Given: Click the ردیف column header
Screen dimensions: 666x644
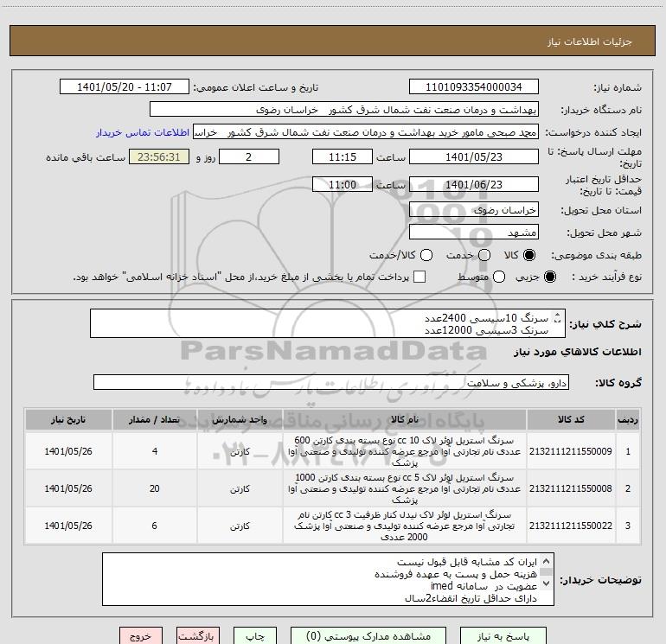Looking at the screenshot, I should pyautogui.click(x=628, y=420).
